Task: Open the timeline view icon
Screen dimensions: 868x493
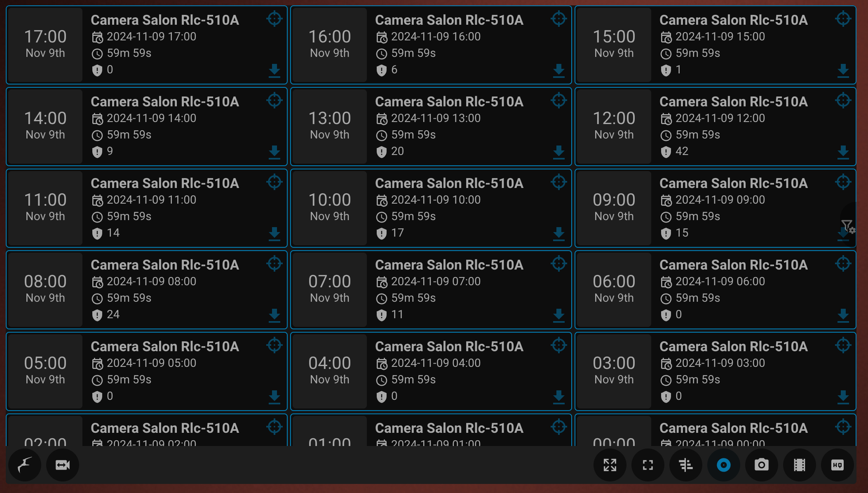Action: (686, 465)
